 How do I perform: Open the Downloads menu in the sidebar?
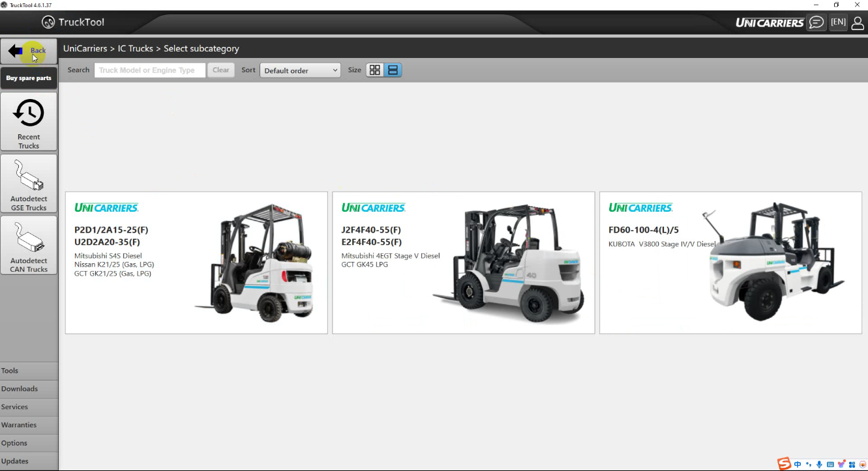(x=29, y=389)
